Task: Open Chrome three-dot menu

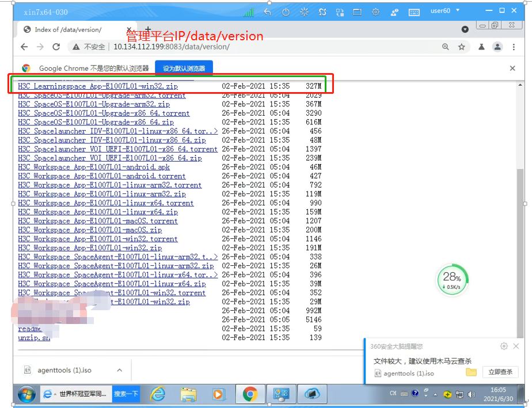Action: click(x=514, y=47)
